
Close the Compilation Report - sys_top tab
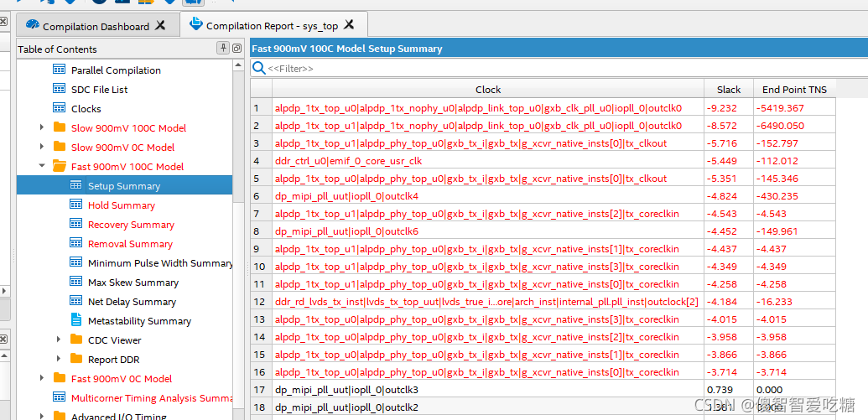click(x=349, y=24)
